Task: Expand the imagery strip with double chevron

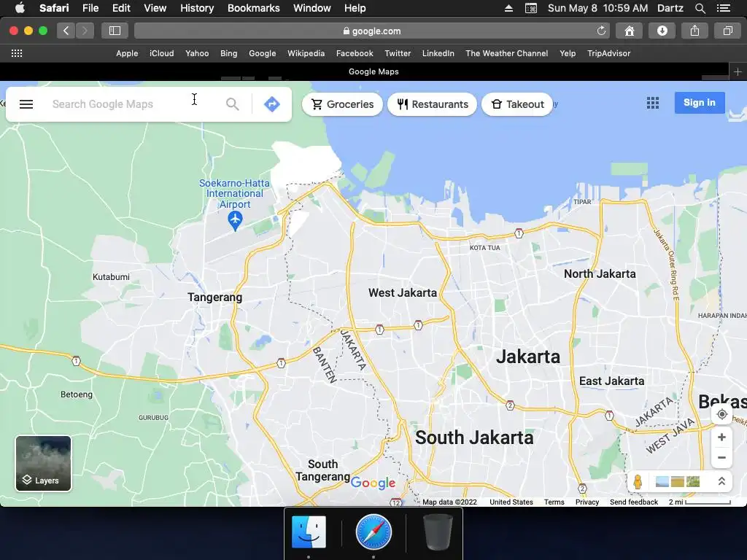Action: [x=721, y=481]
